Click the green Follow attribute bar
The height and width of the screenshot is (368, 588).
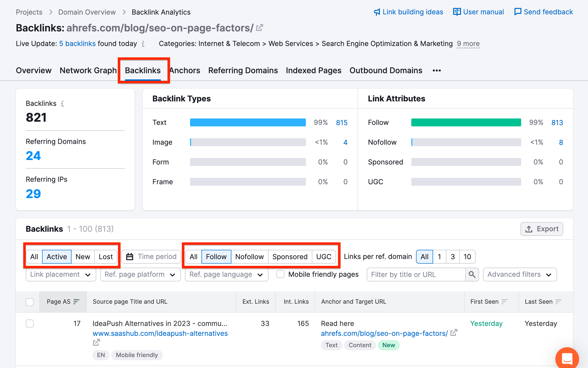coord(466,122)
